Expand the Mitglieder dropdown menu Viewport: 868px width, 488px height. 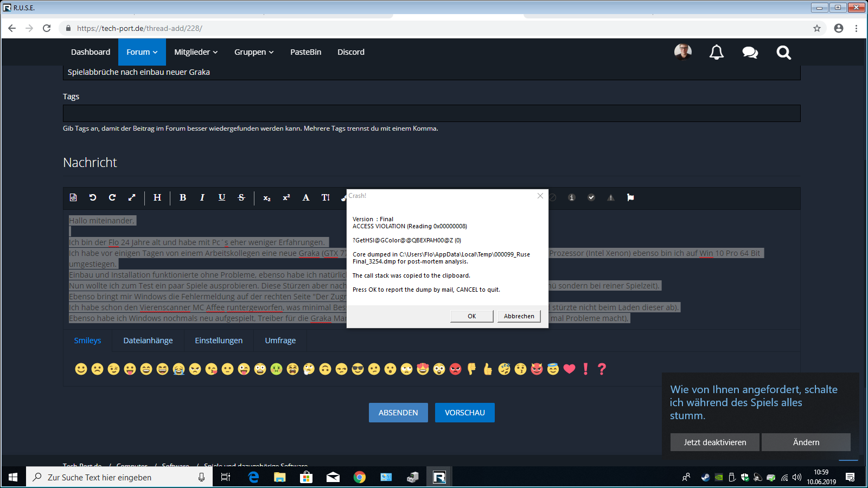[196, 52]
